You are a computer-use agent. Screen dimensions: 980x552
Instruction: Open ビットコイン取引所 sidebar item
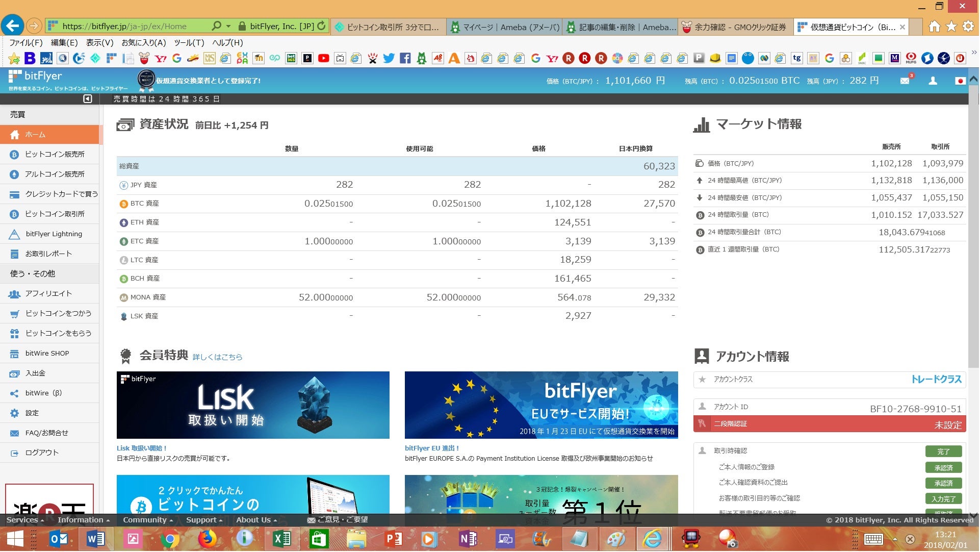[49, 214]
